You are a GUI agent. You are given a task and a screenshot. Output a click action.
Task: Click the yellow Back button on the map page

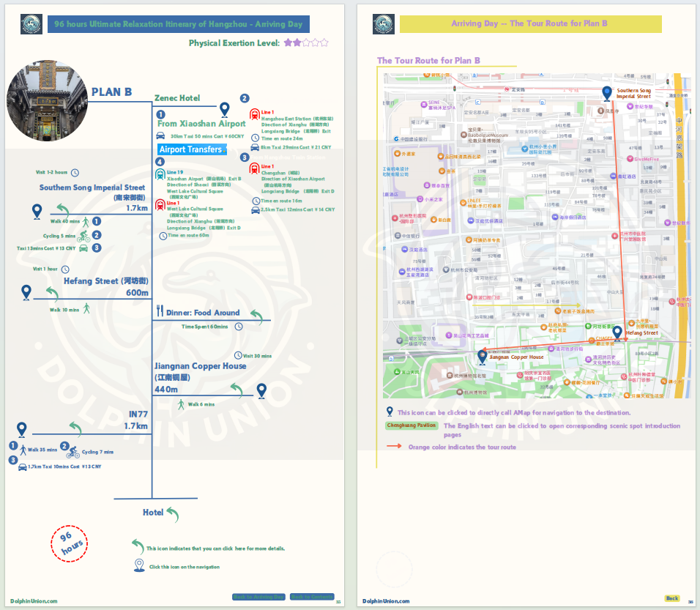click(x=671, y=598)
